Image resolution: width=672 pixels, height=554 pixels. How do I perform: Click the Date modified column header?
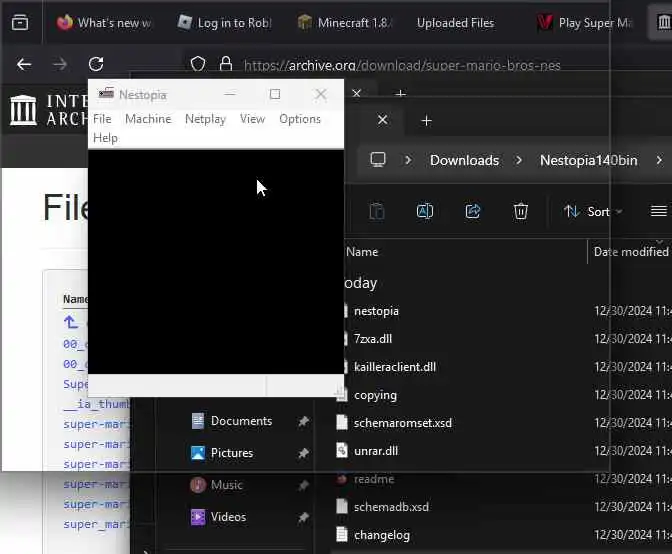631,252
